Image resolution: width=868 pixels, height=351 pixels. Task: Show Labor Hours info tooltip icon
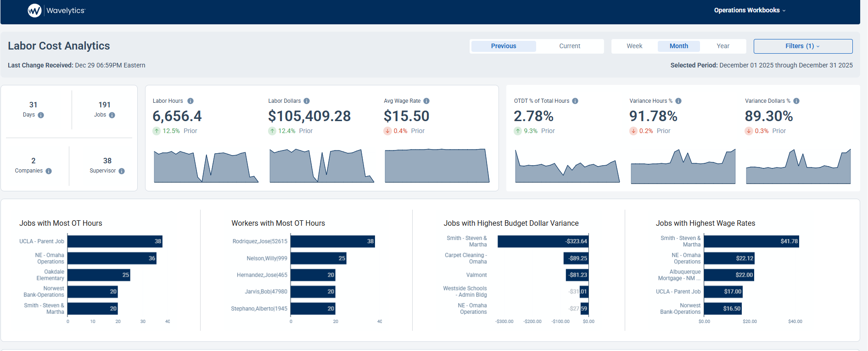click(190, 101)
